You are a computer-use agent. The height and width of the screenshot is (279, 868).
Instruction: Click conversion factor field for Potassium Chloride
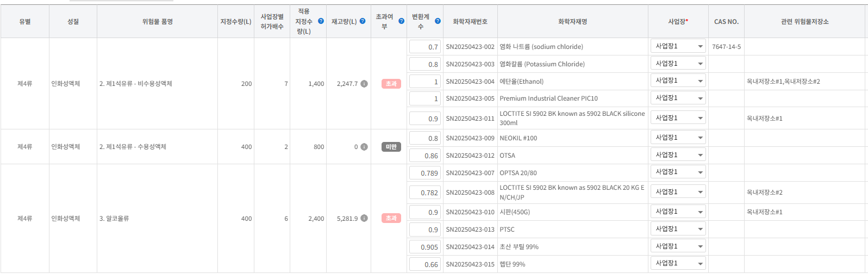coord(424,64)
